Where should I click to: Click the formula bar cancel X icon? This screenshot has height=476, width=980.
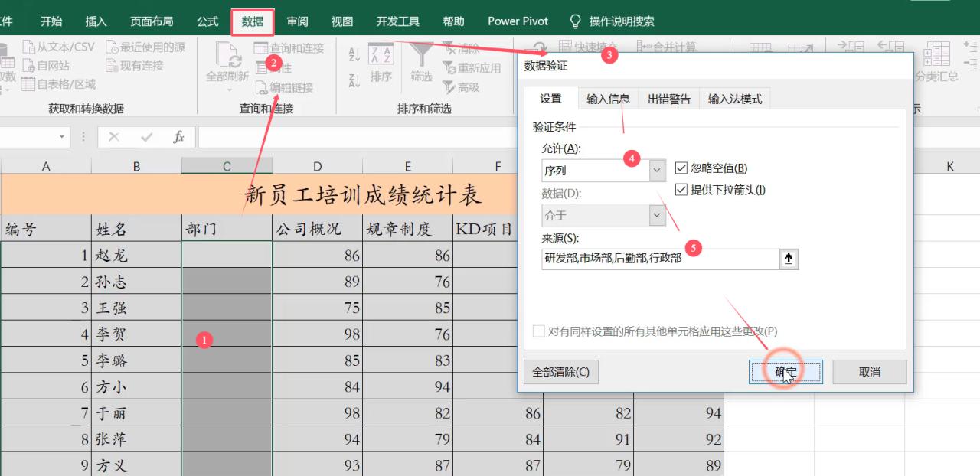click(114, 137)
